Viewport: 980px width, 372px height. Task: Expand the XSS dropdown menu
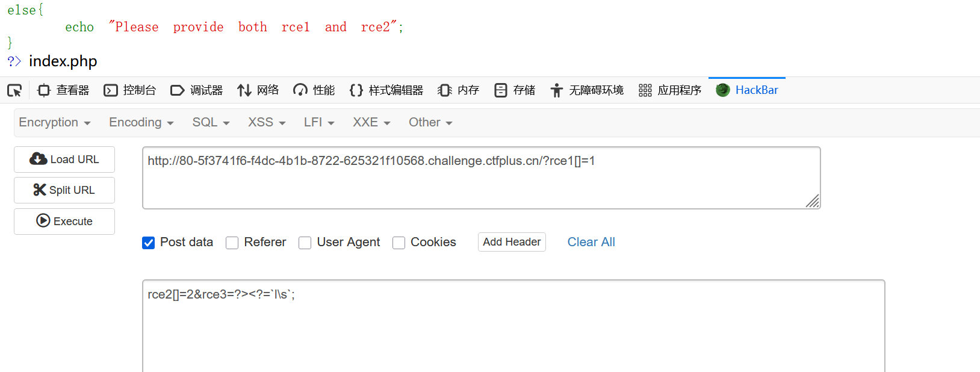[x=267, y=122]
